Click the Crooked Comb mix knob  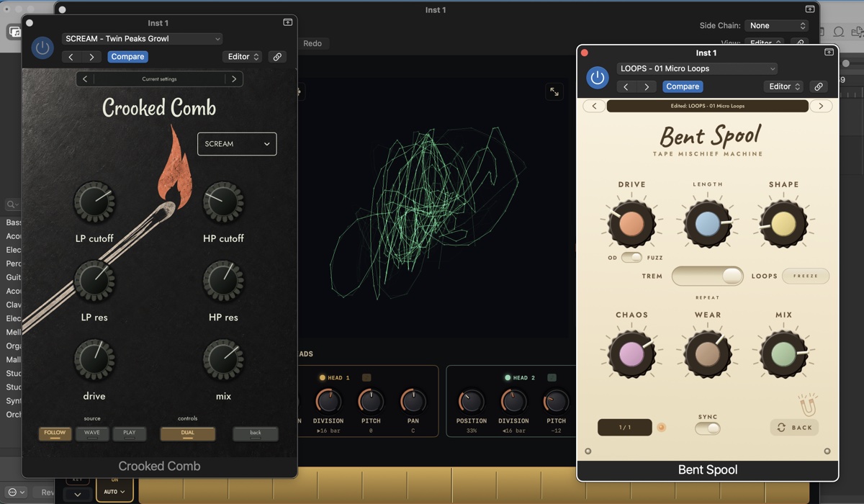223,360
